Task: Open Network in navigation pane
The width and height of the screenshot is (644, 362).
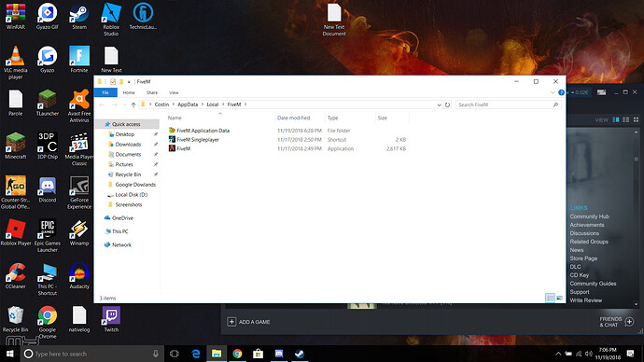Action: [121, 245]
